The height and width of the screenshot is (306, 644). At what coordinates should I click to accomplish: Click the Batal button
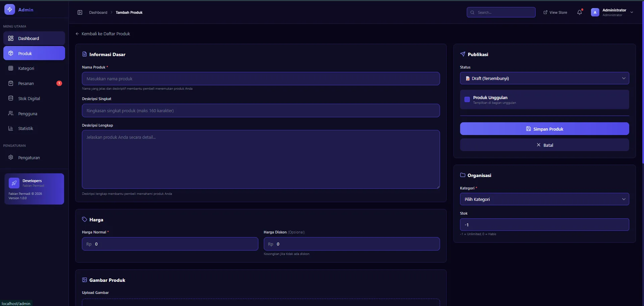(544, 145)
